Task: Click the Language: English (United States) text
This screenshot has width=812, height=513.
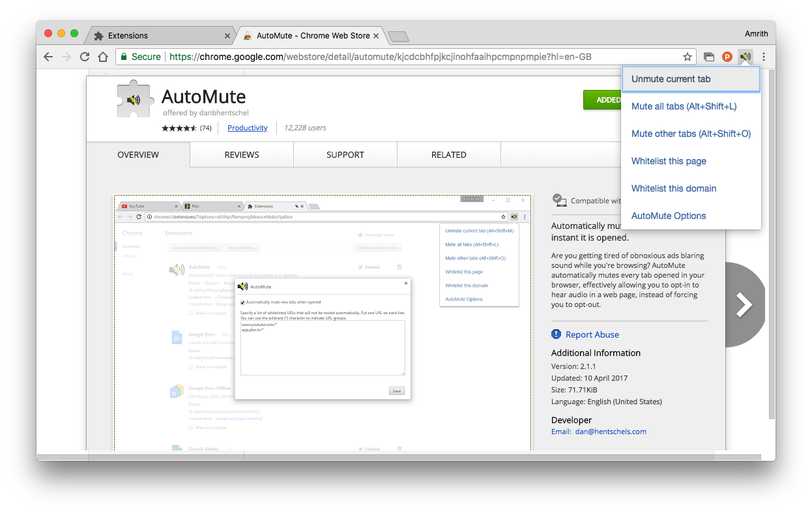Action: coord(607,402)
